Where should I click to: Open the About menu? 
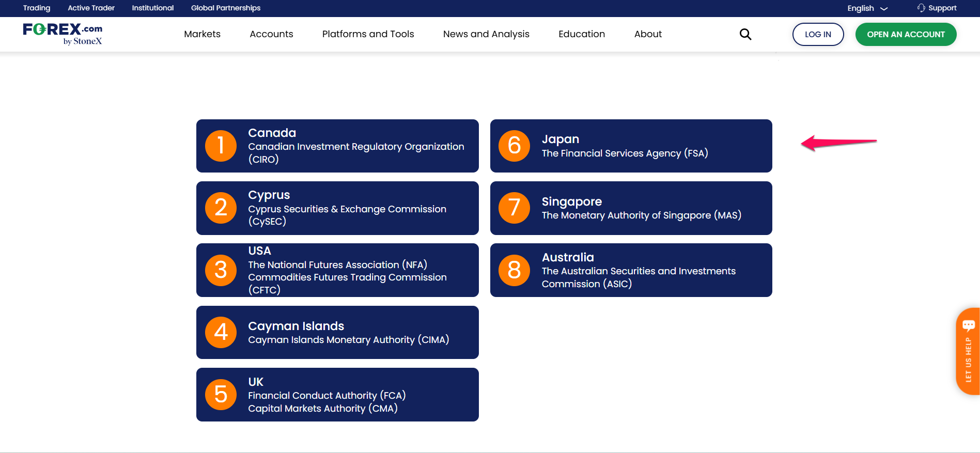648,34
